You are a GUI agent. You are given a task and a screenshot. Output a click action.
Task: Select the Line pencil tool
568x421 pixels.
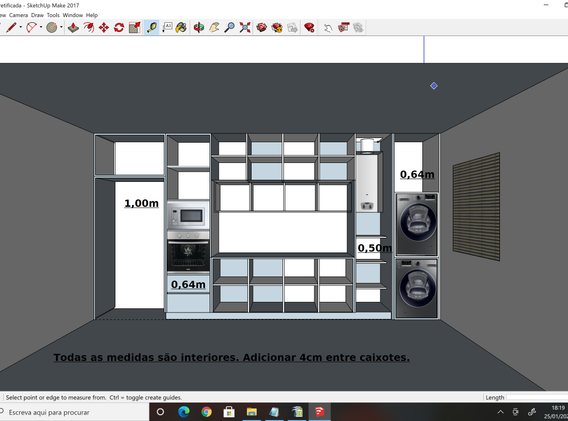pyautogui.click(x=11, y=28)
